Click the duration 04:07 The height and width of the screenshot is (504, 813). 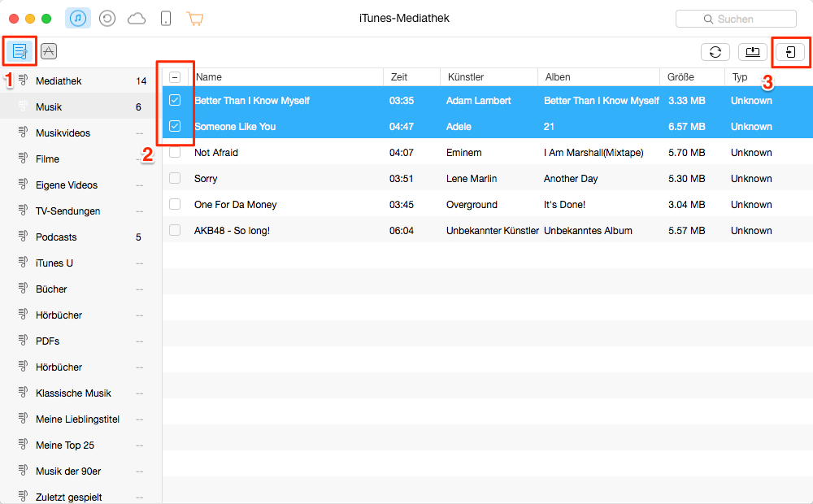402,153
